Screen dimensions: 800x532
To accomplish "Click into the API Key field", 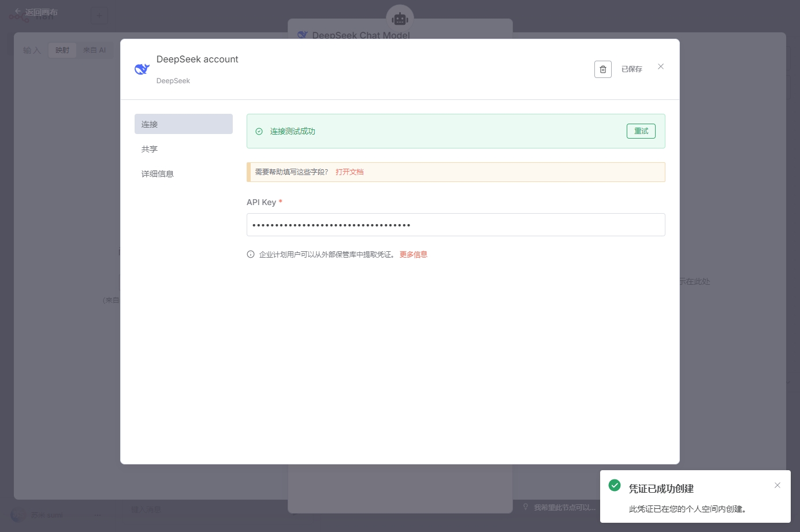I will coord(456,225).
